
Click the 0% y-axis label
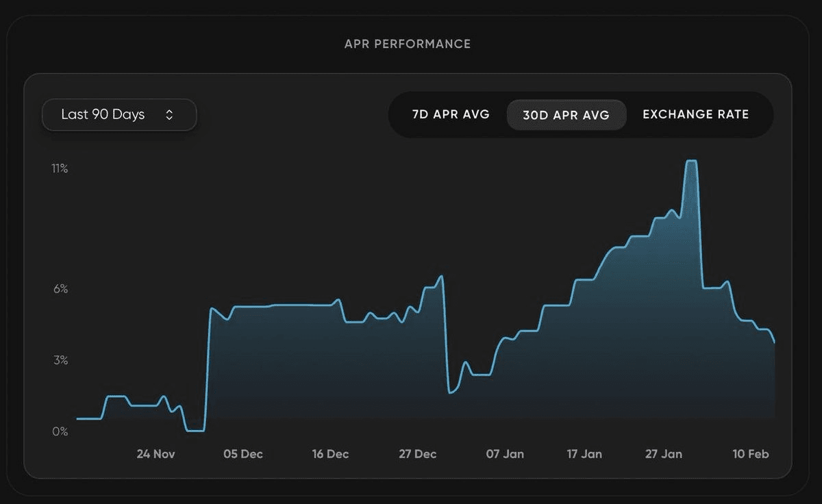(x=60, y=431)
